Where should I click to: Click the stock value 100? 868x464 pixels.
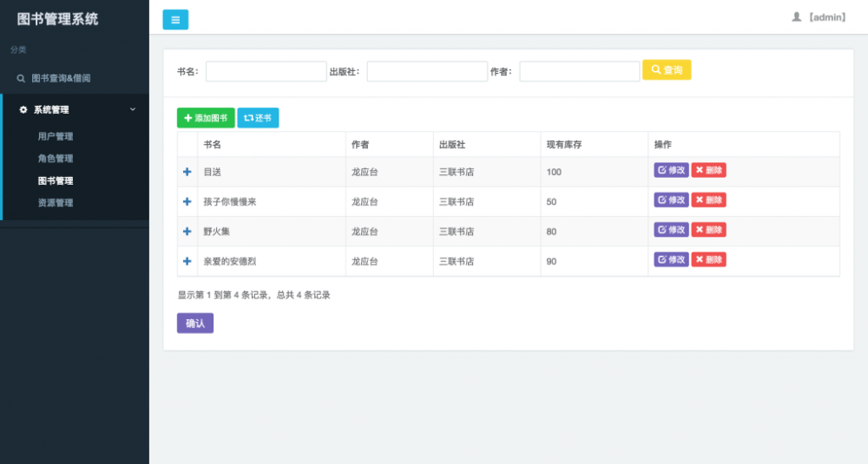click(554, 172)
